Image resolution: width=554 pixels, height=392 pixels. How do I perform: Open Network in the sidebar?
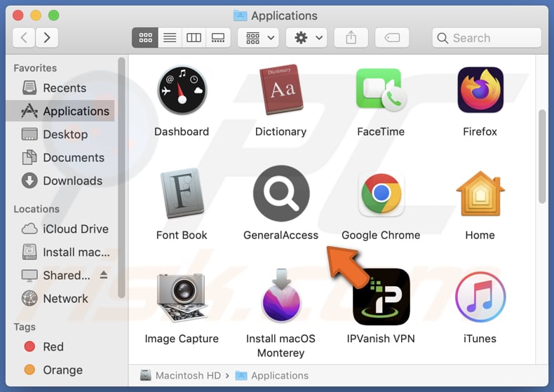click(60, 299)
